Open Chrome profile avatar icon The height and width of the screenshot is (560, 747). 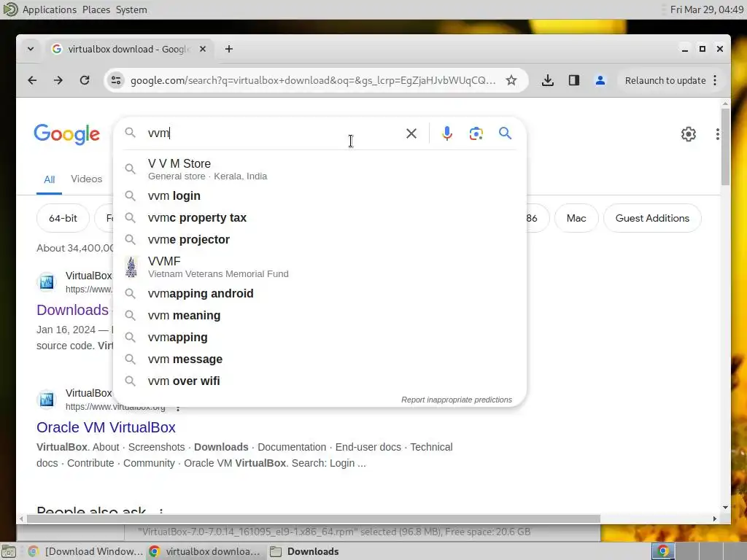600,80
